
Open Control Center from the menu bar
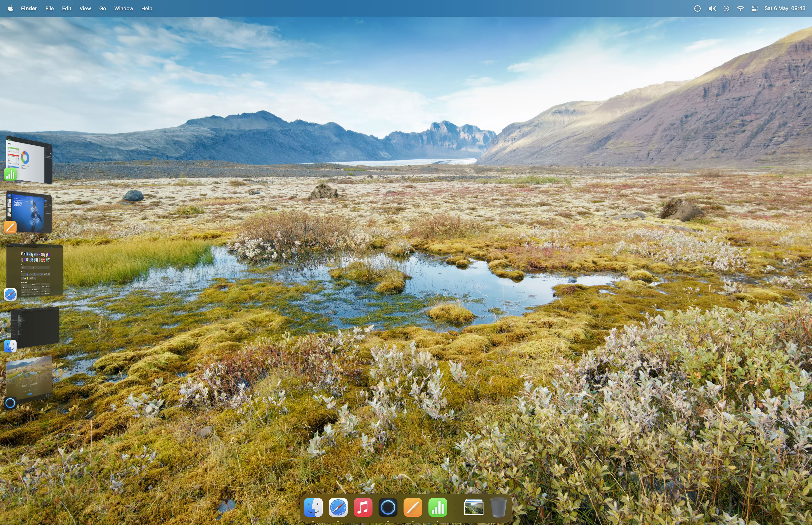(x=754, y=8)
